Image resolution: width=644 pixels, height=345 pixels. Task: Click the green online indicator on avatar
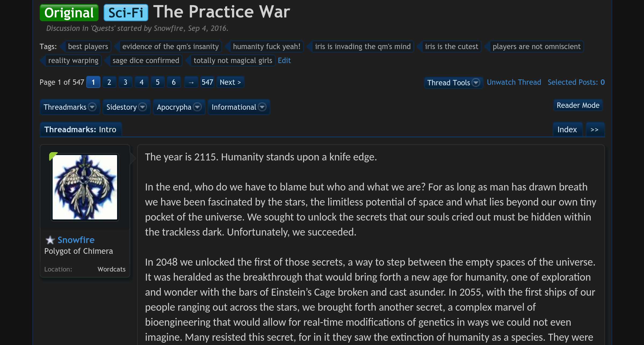[x=53, y=155]
